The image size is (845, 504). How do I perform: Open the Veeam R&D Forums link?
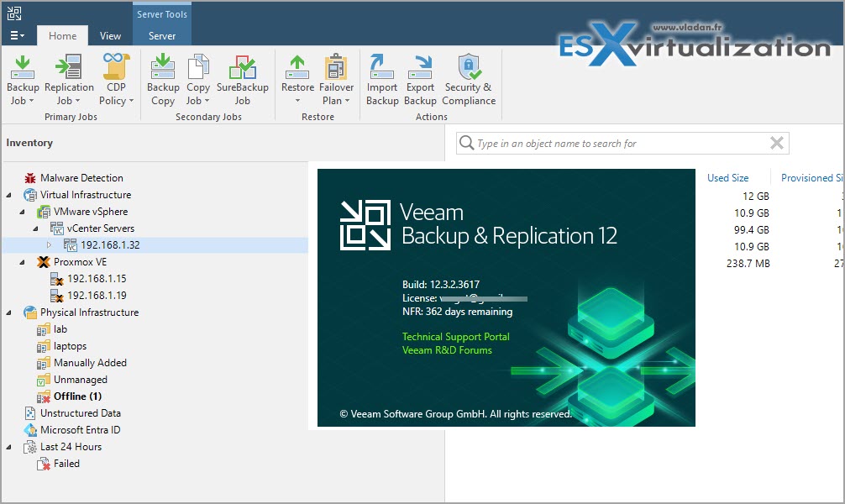[447, 349]
